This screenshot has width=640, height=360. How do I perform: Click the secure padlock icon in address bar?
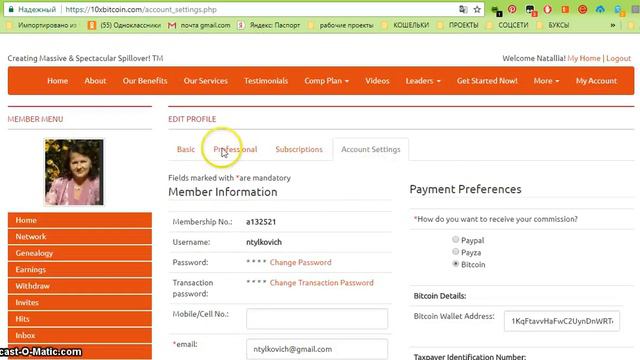pyautogui.click(x=11, y=9)
